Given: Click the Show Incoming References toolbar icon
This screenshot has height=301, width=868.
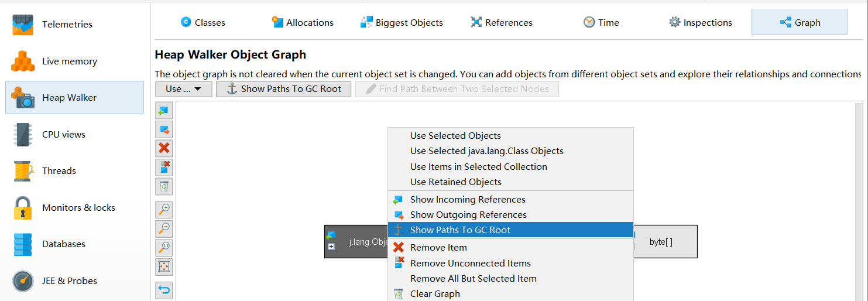Looking at the screenshot, I should 164,110.
